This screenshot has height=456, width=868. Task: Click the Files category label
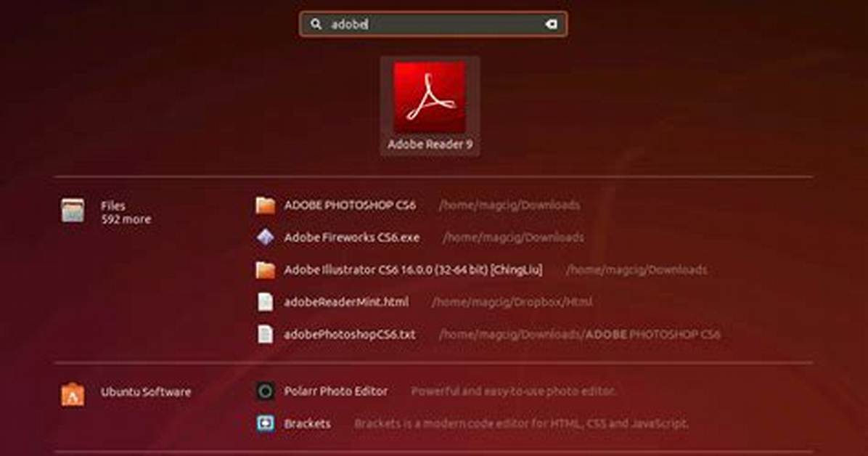(x=113, y=205)
